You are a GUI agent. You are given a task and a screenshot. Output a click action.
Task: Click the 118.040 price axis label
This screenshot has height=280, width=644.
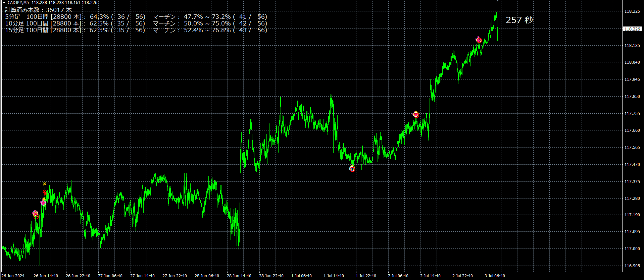click(x=632, y=62)
